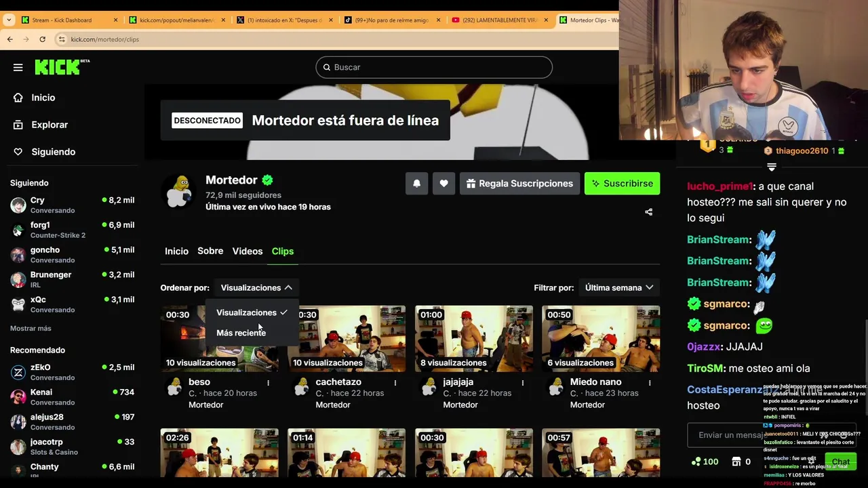Go back using browser back arrow
Viewport: 868px width, 488px height.
tap(9, 39)
